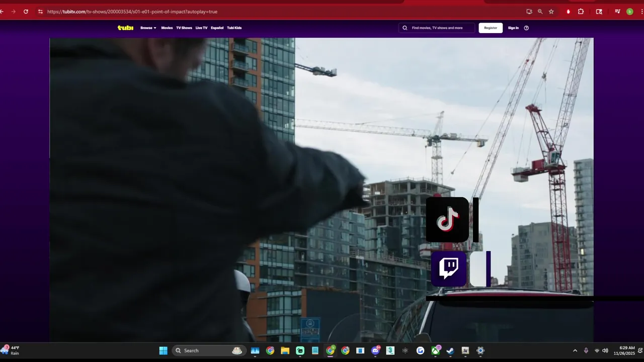
Task: Open Tubi help question-mark icon
Action: pyautogui.click(x=526, y=28)
